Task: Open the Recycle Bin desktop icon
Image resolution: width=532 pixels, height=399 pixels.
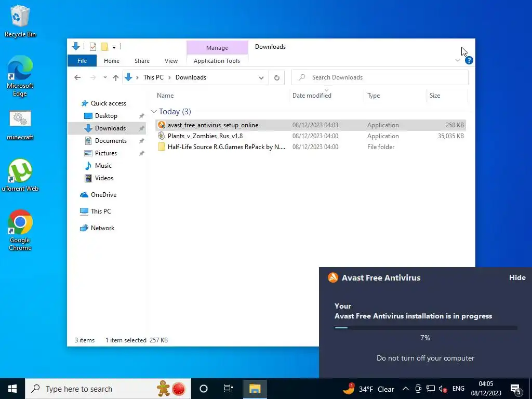Action: (20, 21)
